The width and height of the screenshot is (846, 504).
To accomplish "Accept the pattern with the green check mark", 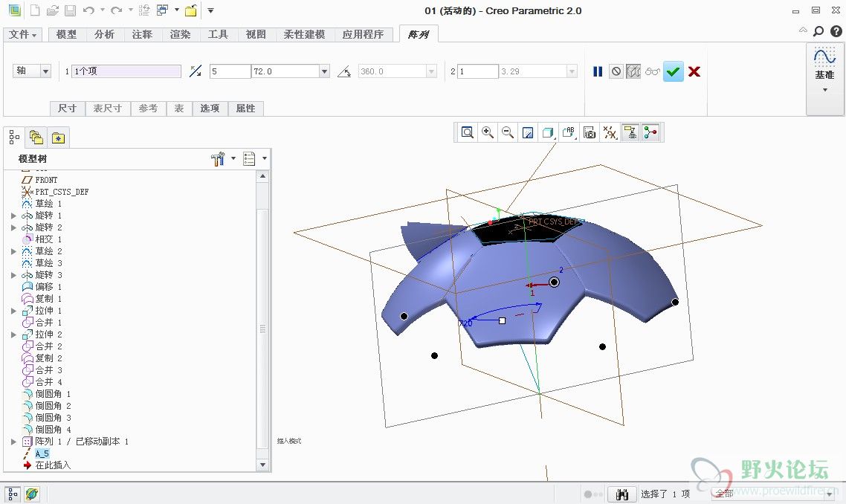I will tap(673, 71).
